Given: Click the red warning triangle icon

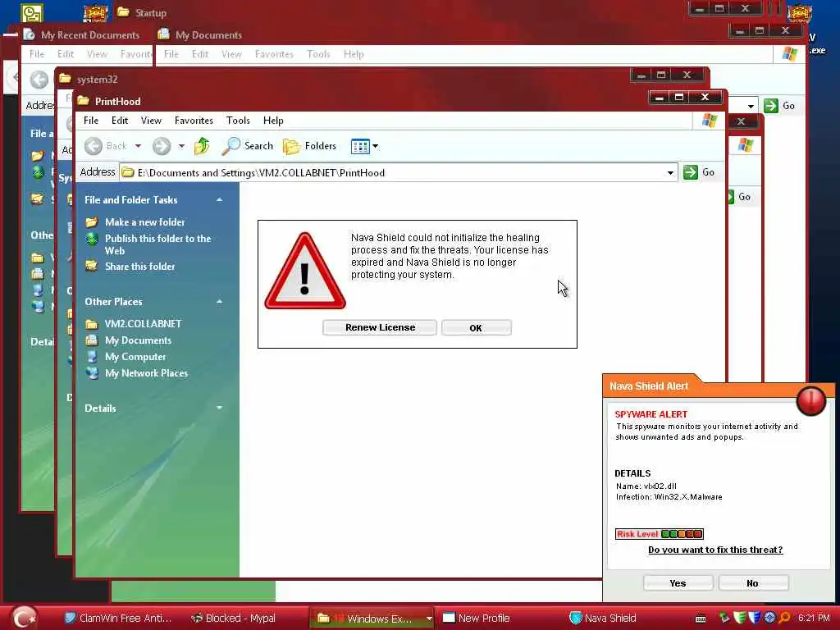Looking at the screenshot, I should point(305,272).
